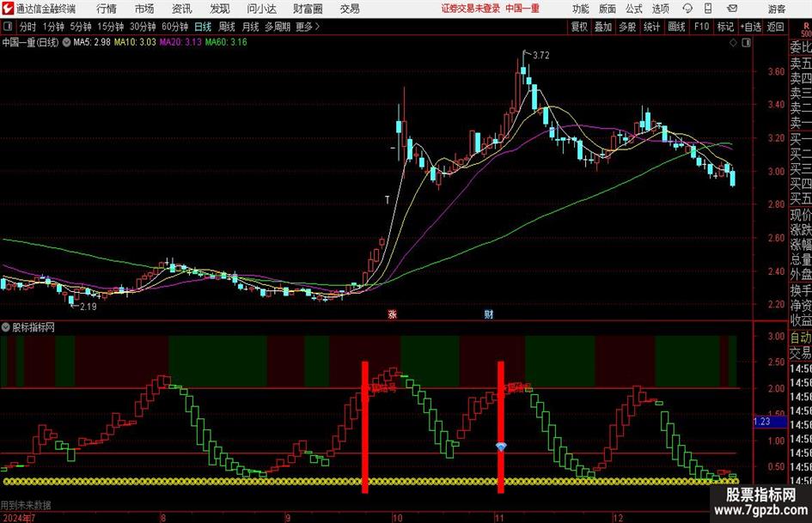Open the 行情 menu

tap(107, 9)
